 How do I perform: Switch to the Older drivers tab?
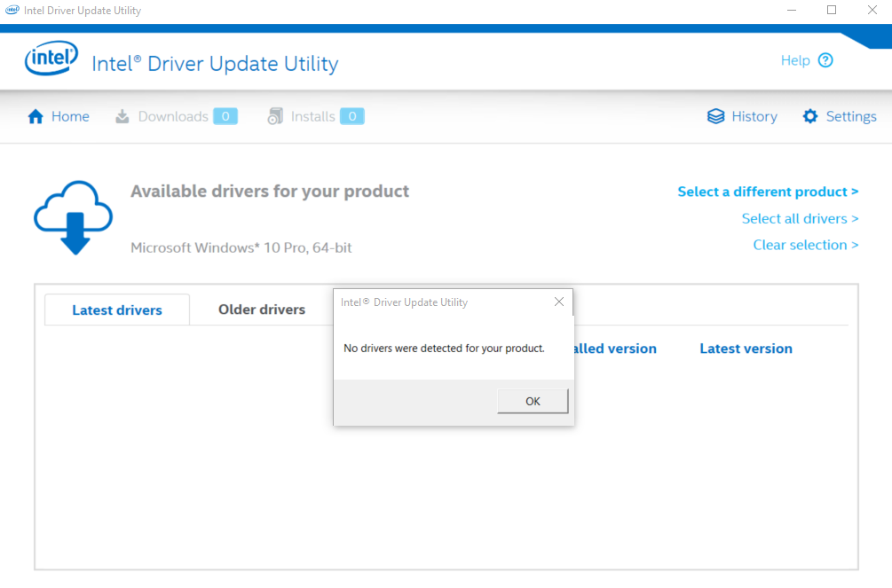coord(262,310)
